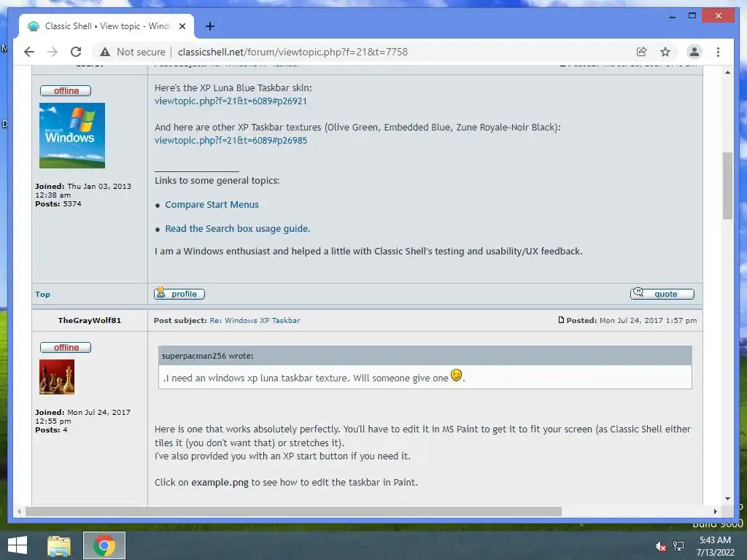Open Chrome's three-dot menu
Viewport: 747px width, 560px height.
pos(718,52)
